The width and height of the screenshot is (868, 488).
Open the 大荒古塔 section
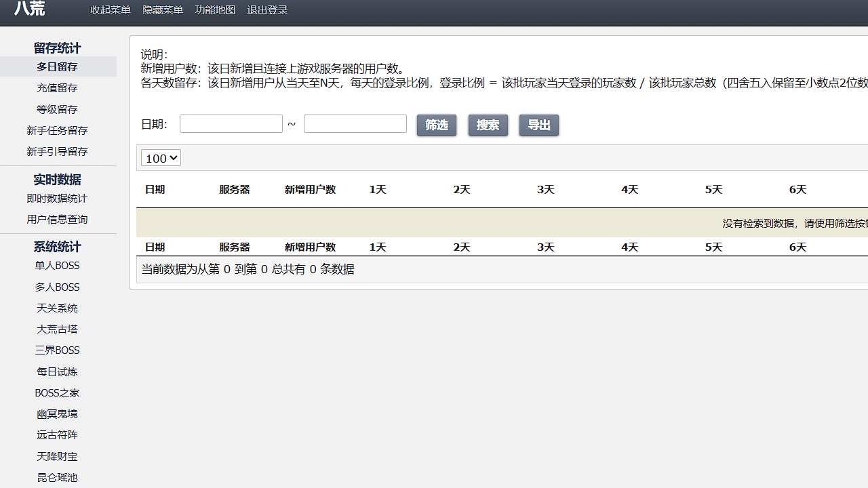57,329
